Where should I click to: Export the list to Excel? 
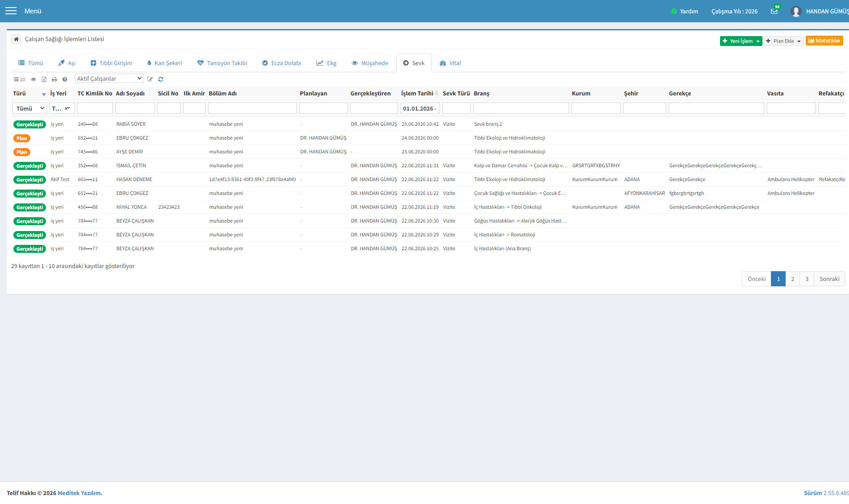[x=44, y=79]
